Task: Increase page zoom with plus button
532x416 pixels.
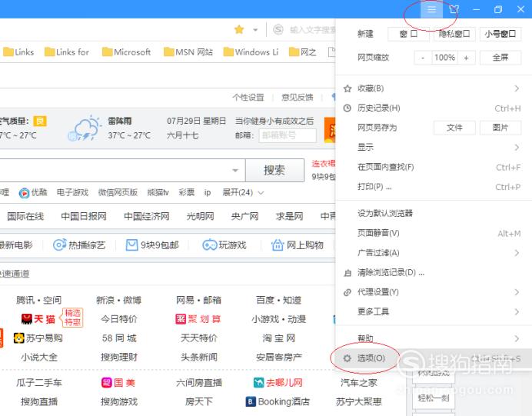Action: tap(466, 58)
